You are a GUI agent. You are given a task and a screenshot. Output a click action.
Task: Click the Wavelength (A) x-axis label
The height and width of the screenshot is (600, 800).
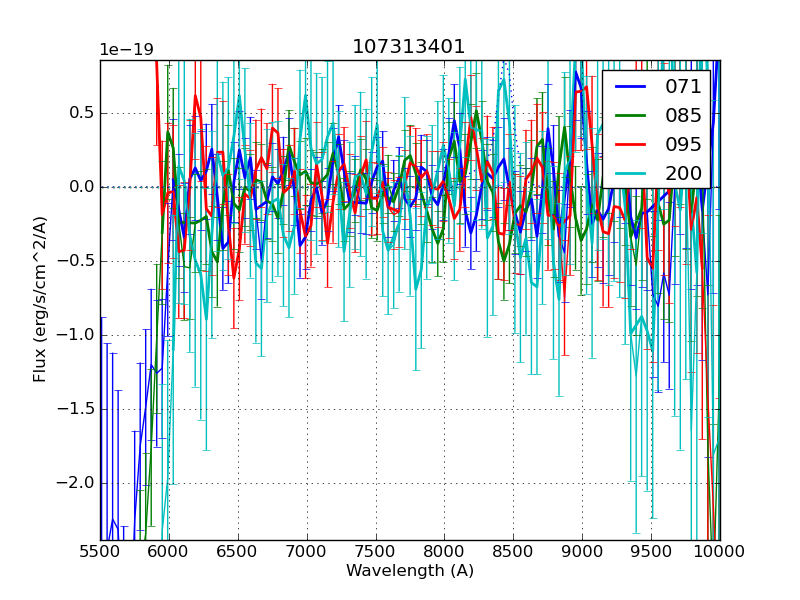(410, 571)
